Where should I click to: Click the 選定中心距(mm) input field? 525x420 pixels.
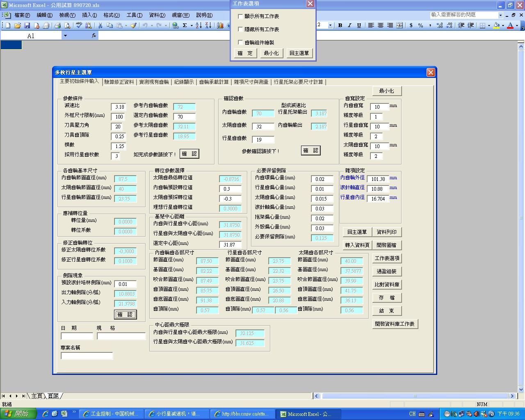[x=231, y=244]
